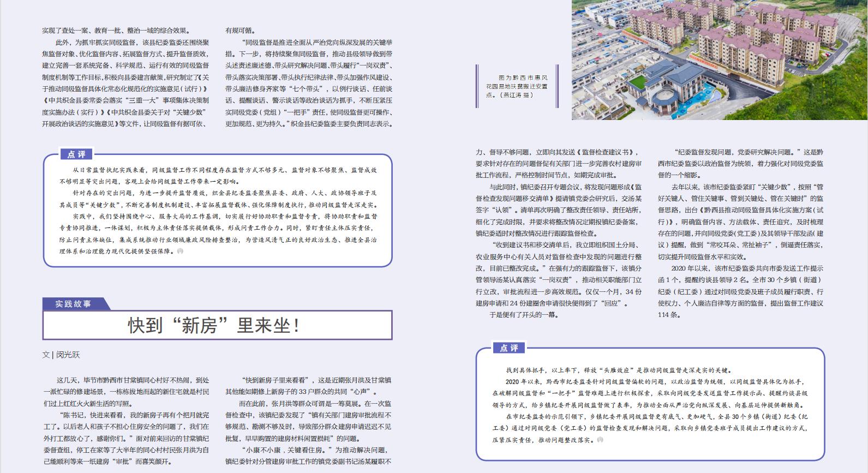Screen dimensions: 868x473
Task: Click the paragraph starting 2020 年以来，该市纪委监委共向市委
Action: (740, 291)
